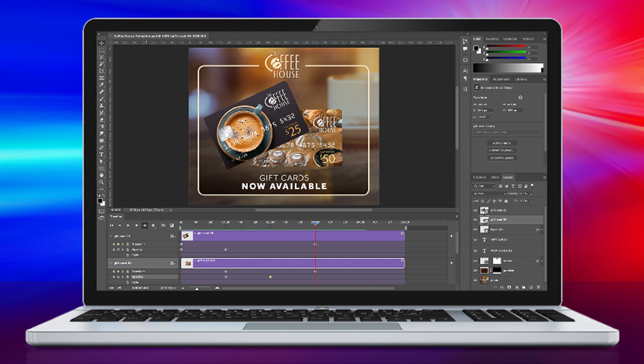Switch to the Adjustments tab

(x=501, y=79)
